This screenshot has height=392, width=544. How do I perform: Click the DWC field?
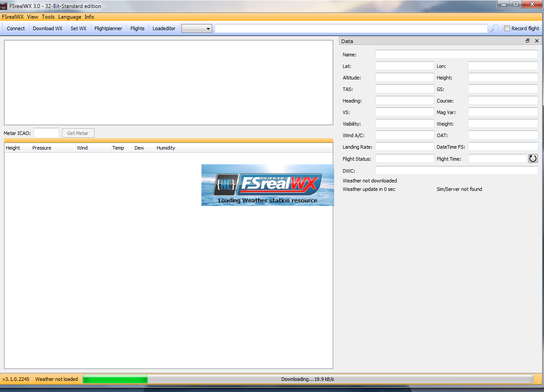[457, 170]
